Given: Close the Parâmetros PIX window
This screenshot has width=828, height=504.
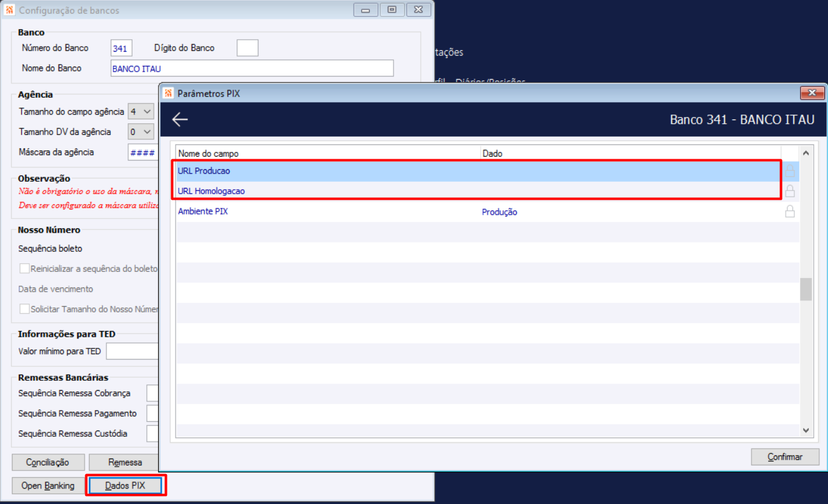Looking at the screenshot, I should (812, 93).
